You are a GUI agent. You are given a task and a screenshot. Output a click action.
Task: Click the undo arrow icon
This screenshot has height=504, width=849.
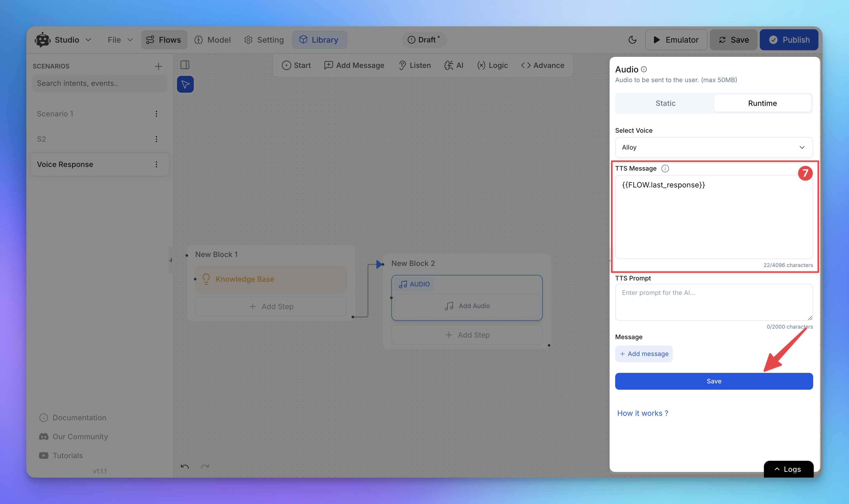185,467
